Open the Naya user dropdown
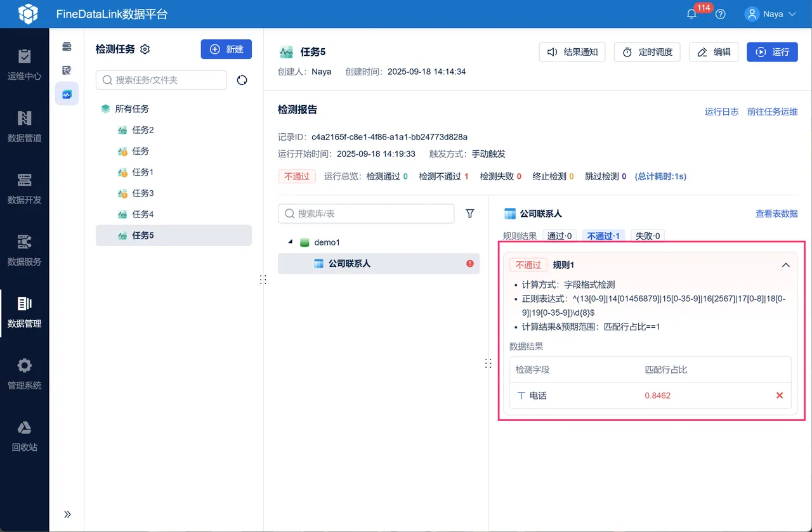 771,14
